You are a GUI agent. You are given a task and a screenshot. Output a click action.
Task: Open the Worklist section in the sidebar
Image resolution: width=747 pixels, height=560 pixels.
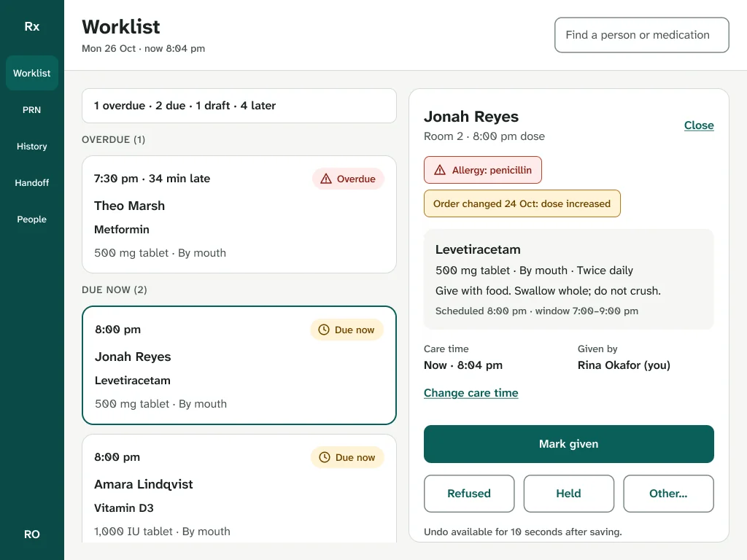click(x=32, y=74)
